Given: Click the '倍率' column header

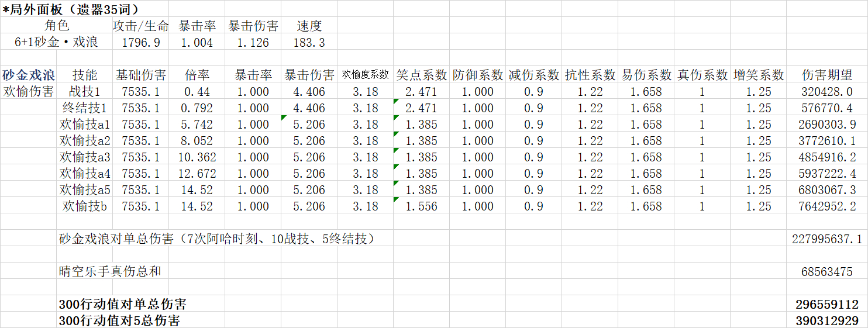Looking at the screenshot, I should coord(197,75).
